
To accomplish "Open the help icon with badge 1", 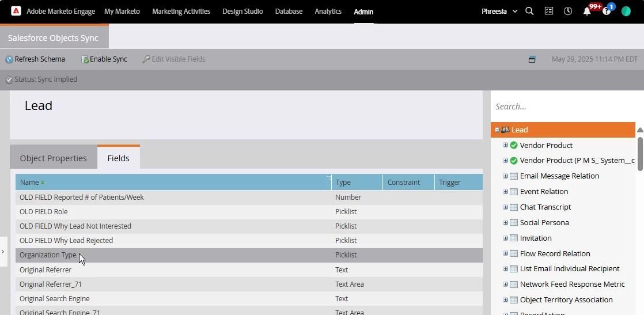I will point(607,12).
